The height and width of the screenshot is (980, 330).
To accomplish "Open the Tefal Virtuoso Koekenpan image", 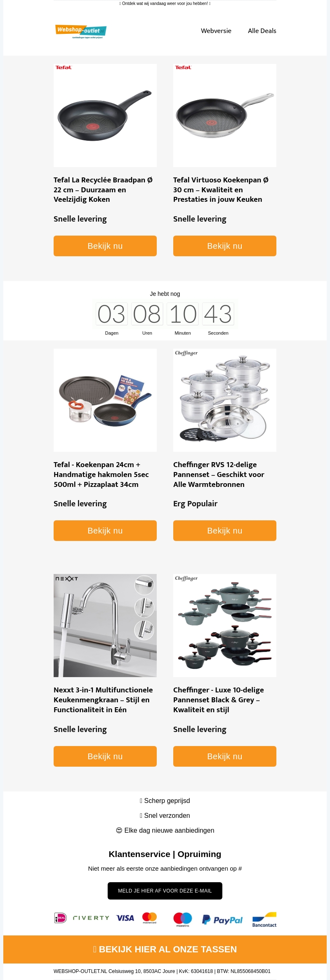I will [225, 116].
